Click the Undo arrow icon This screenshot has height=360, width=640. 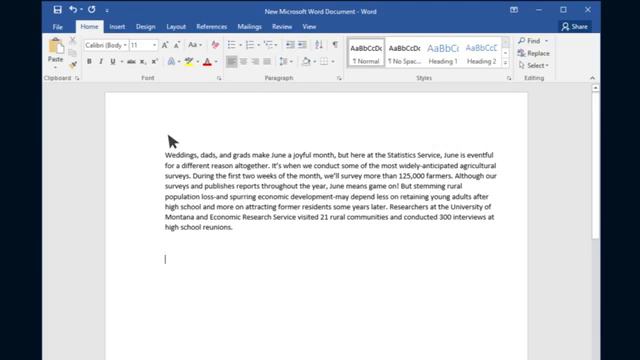pyautogui.click(x=73, y=9)
